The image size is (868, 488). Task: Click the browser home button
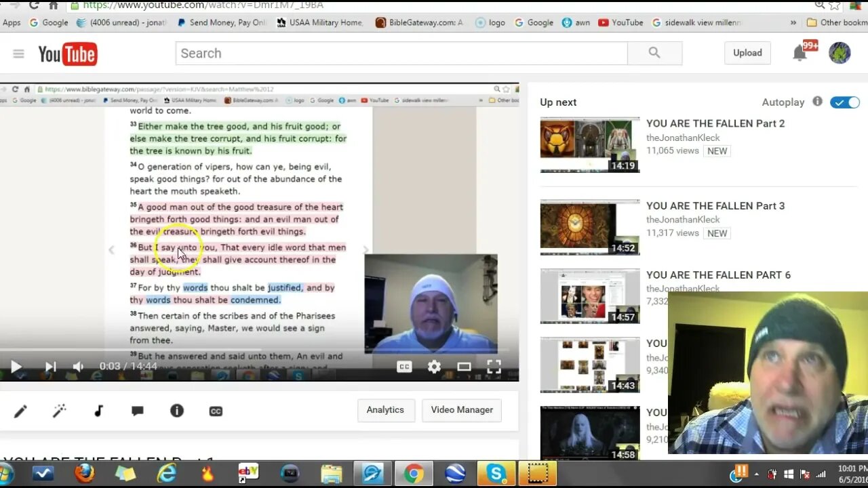point(54,5)
